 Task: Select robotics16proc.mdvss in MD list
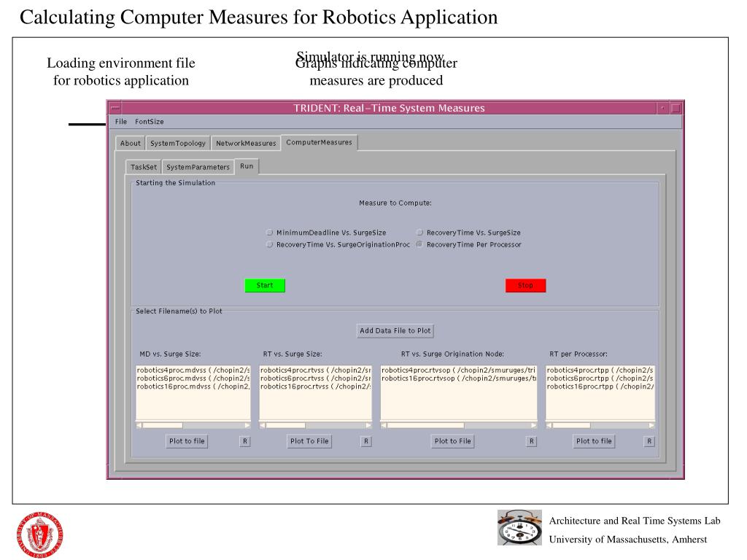coord(193,386)
